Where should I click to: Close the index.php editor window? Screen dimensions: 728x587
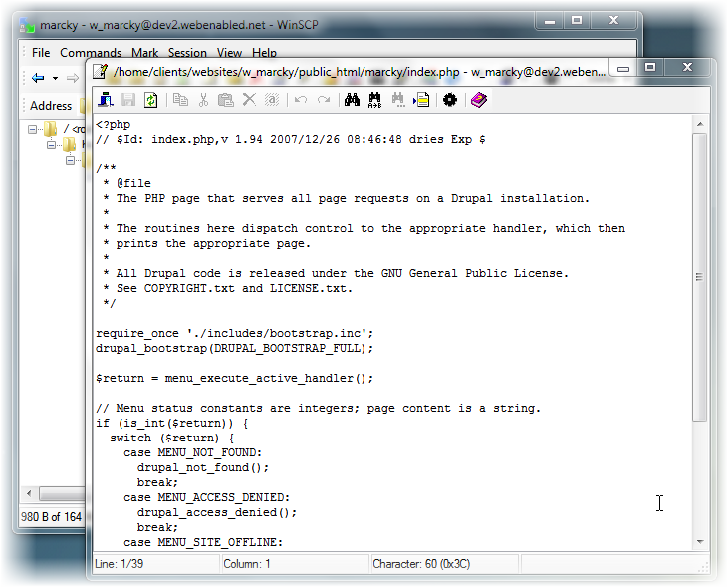(x=687, y=68)
